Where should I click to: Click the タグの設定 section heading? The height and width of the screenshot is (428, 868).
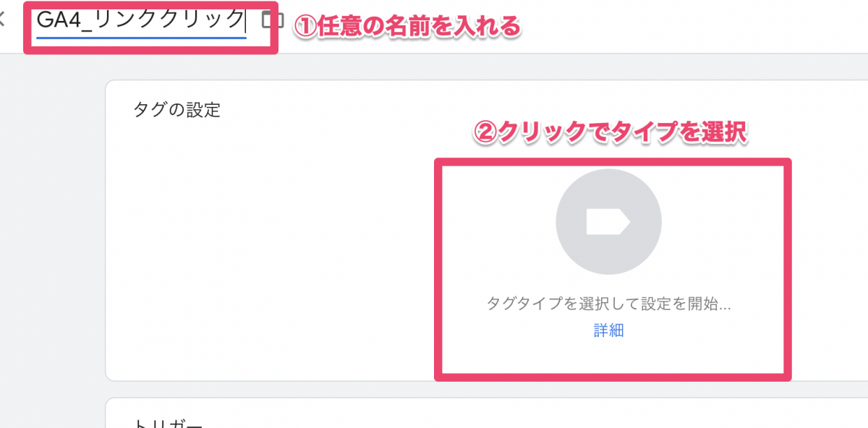176,110
